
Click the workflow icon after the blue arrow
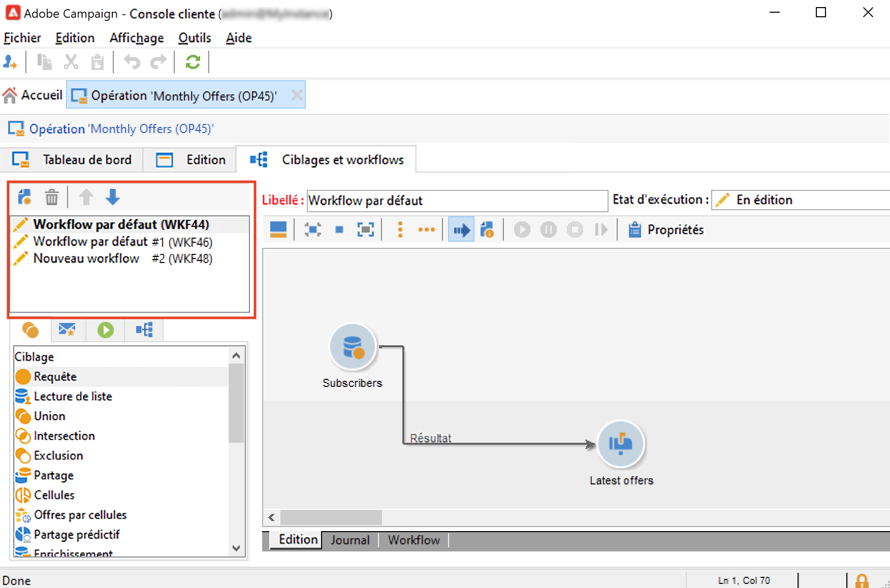pos(488,230)
